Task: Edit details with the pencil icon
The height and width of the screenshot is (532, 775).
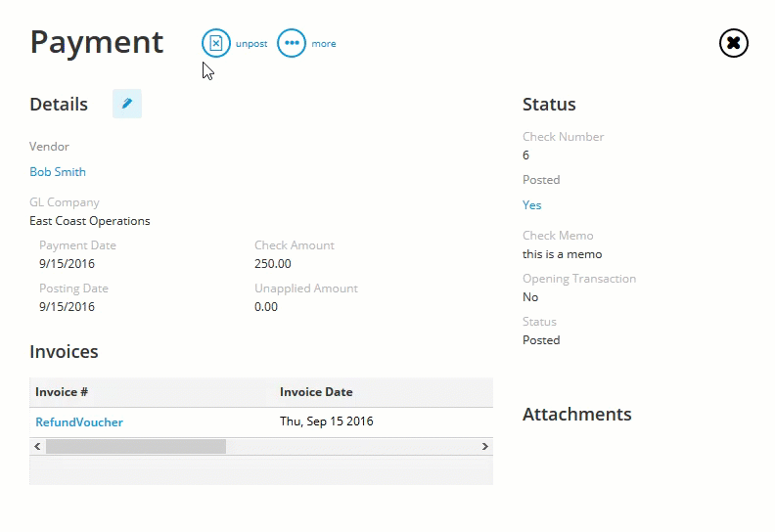Action: (x=127, y=104)
